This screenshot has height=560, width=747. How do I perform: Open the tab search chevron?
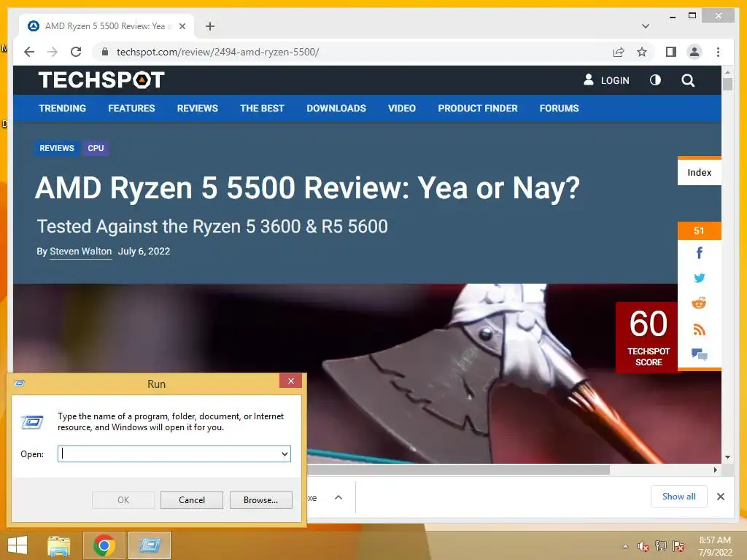tap(646, 26)
